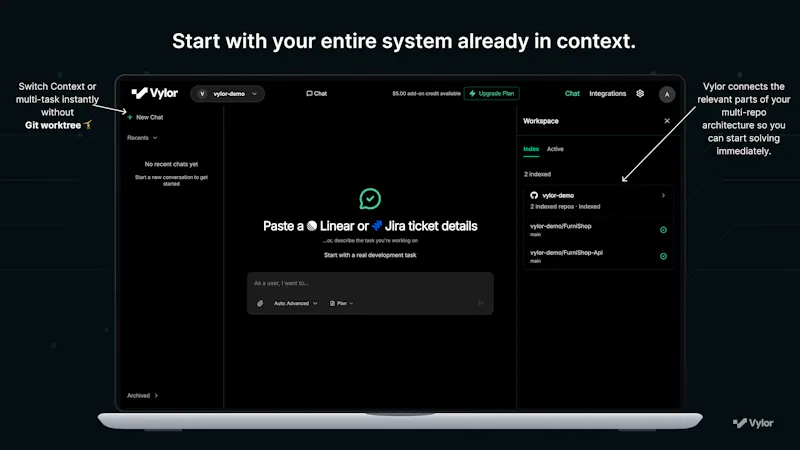Click 'No recent chats yet' text
The width and height of the screenshot is (800, 450).
click(x=171, y=164)
